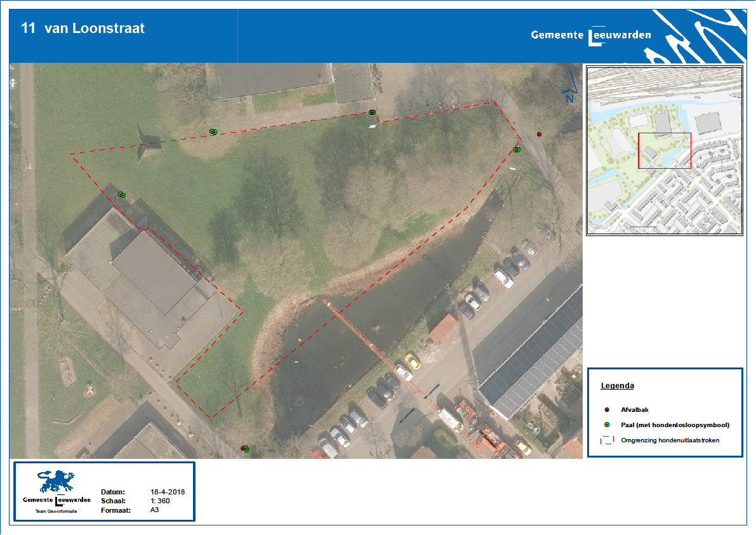Select the green pole marker below the top sheds
Screen dimensions: 756x535
(372, 112)
